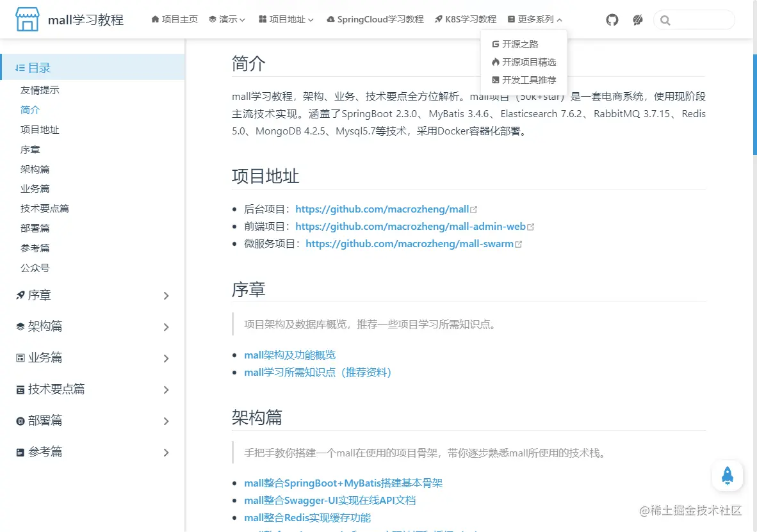Click external link icon after mall-swarm
This screenshot has width=757, height=532.
(x=519, y=245)
